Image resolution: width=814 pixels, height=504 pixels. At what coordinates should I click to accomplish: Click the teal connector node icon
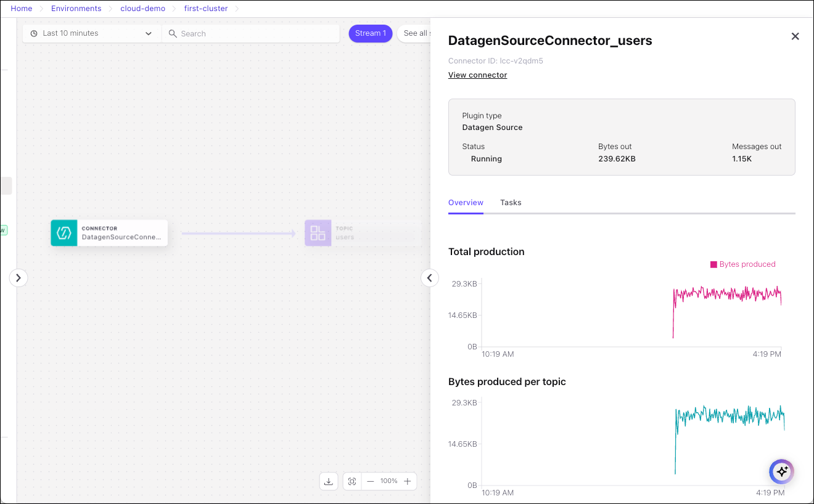click(x=64, y=233)
